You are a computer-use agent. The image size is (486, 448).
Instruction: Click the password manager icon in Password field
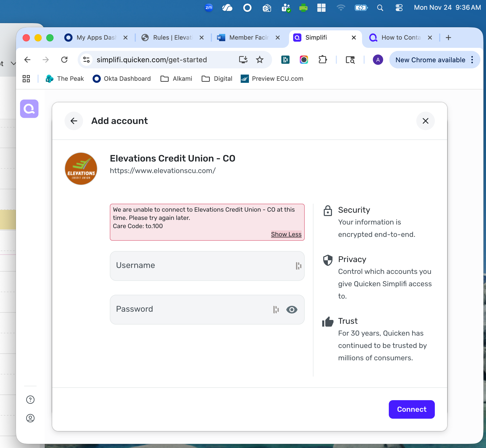click(276, 310)
